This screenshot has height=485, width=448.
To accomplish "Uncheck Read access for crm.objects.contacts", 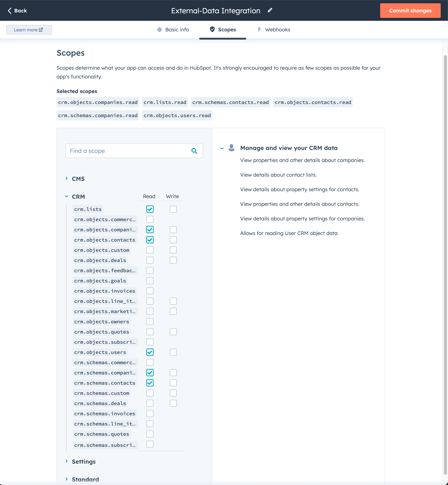I will [150, 240].
